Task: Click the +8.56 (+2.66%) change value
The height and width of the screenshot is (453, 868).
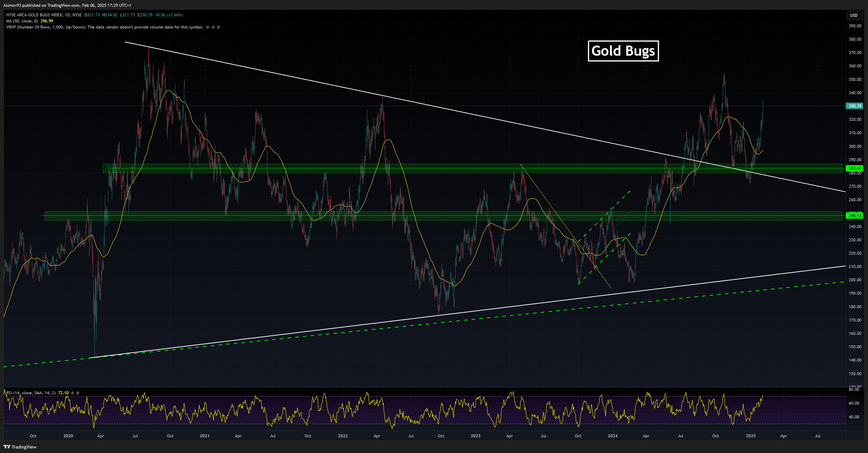Action: click(169, 15)
